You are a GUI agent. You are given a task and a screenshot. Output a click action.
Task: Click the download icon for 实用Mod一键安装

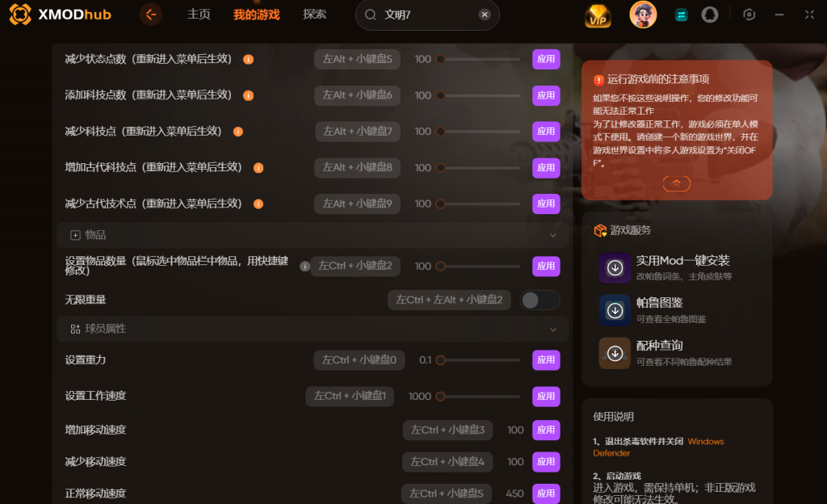pyautogui.click(x=615, y=268)
